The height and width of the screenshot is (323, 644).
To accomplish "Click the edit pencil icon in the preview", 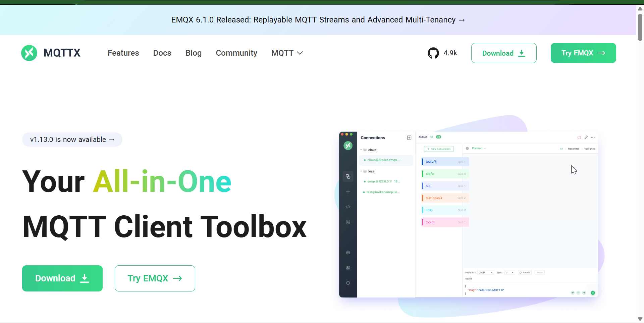I will click(586, 138).
